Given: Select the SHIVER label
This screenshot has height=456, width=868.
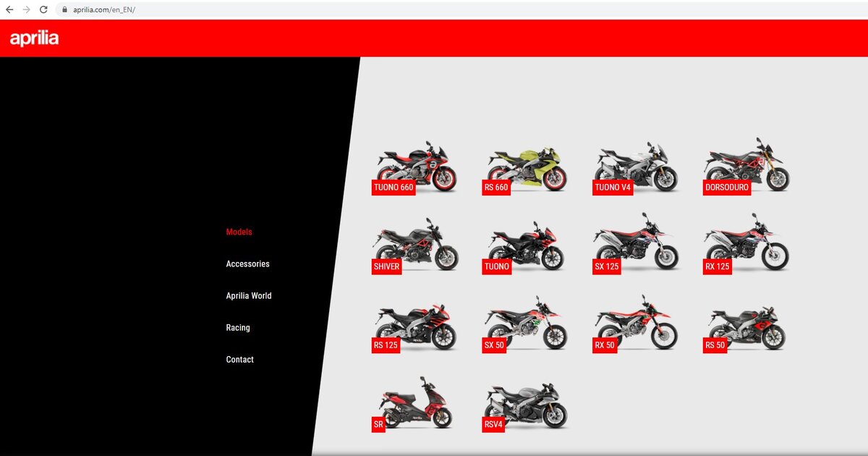Looking at the screenshot, I should [387, 266].
